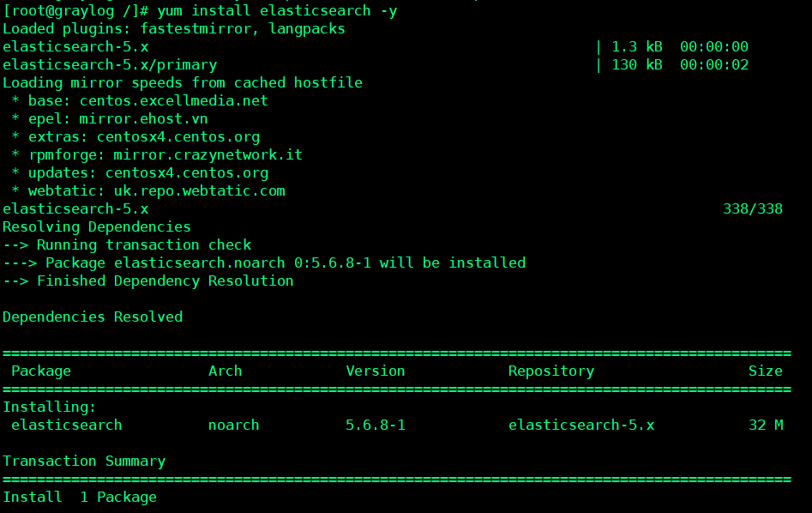Viewport: 812px width, 513px height.
Task: Click the 'elasticsearch-5.x/primary' line
Action: [110, 65]
